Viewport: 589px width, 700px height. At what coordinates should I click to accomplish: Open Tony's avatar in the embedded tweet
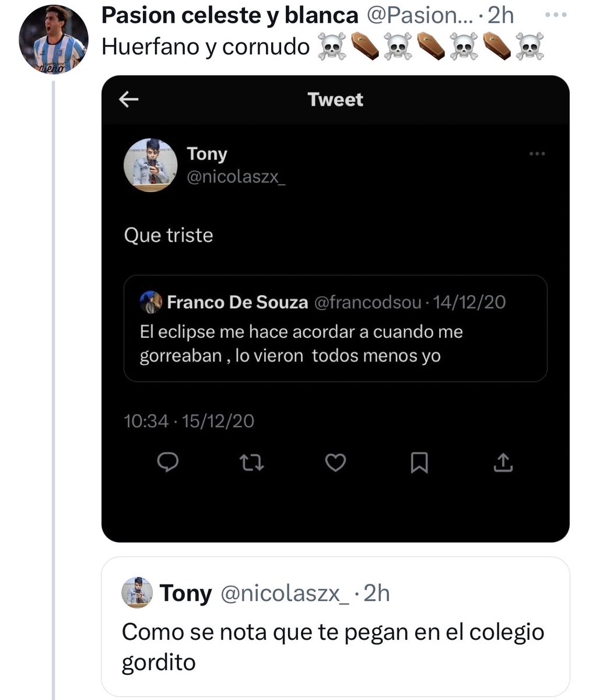coord(150,165)
